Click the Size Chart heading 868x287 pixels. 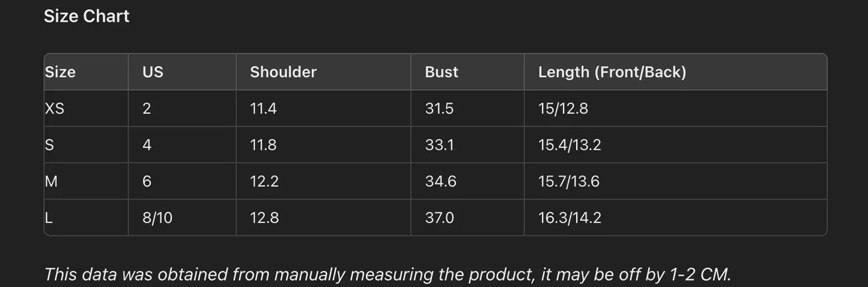[x=86, y=16]
